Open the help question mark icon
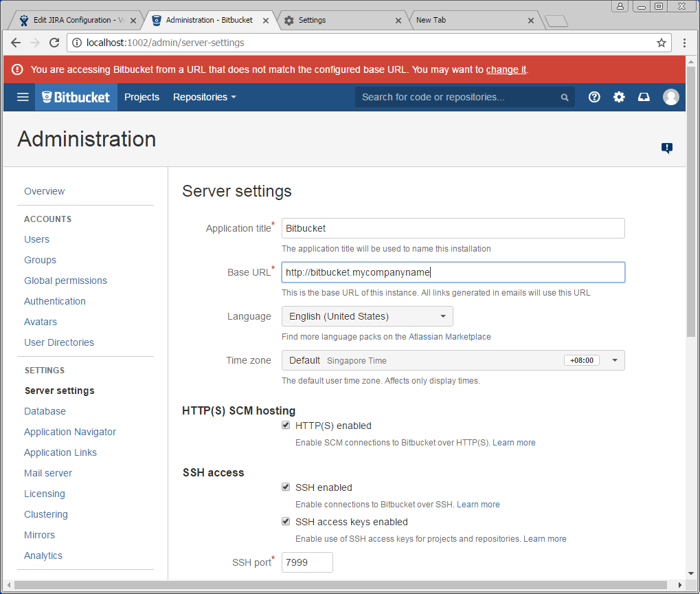Viewport: 700px width, 594px height. tap(594, 97)
